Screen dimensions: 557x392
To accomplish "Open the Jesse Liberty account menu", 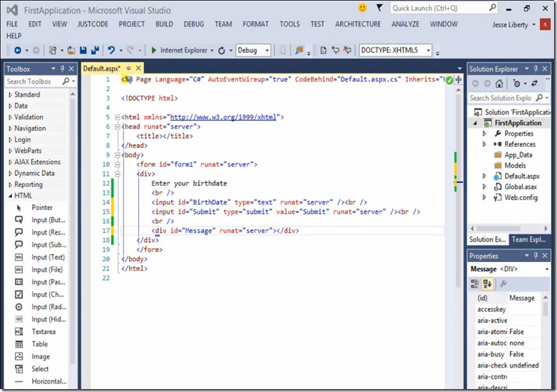I will 514,24.
